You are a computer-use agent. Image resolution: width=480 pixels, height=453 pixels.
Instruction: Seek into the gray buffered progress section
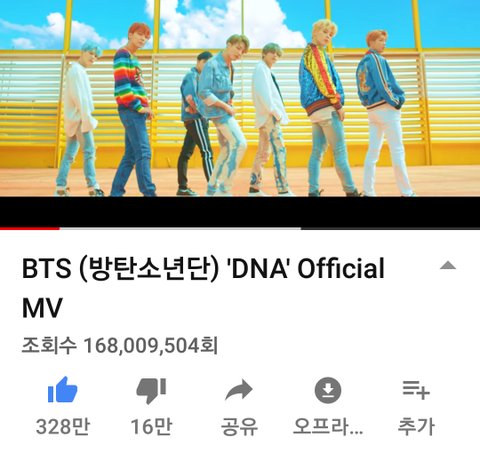point(180,228)
